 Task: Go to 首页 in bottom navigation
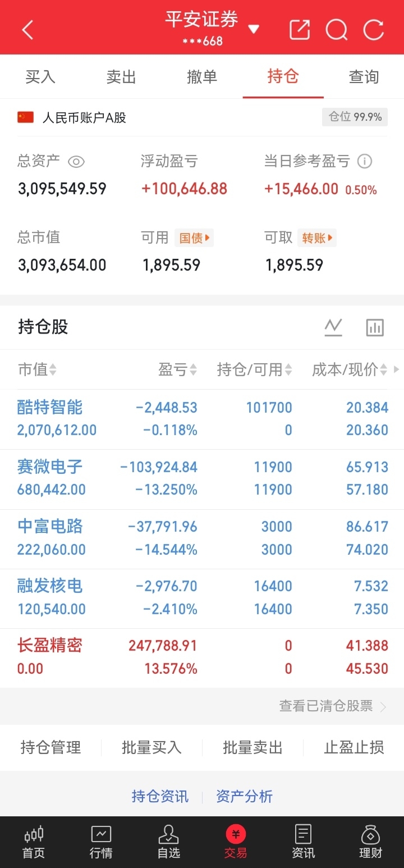pos(34,842)
